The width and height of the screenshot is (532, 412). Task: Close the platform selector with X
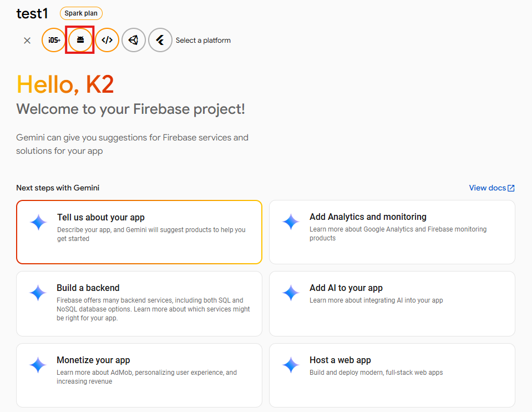tap(27, 41)
